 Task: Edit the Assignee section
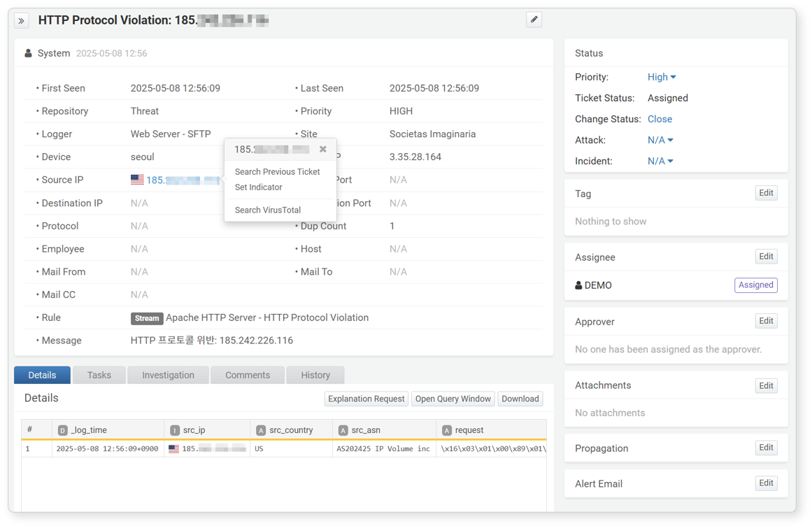(x=766, y=257)
